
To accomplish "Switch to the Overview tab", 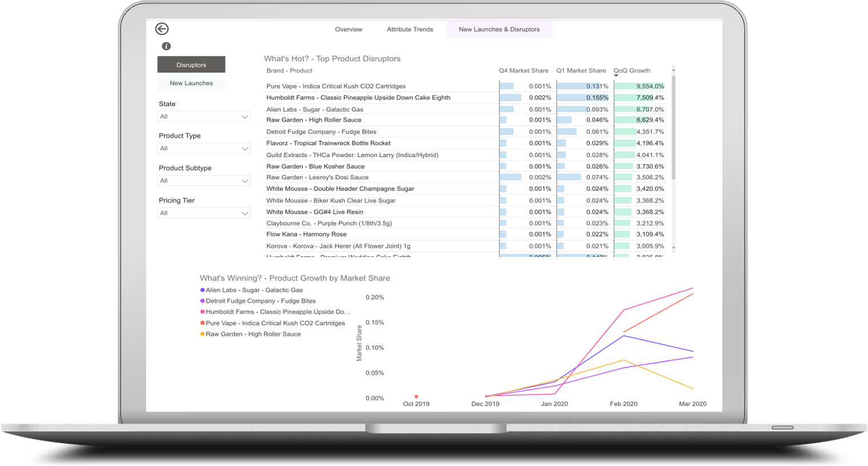I will coord(348,30).
